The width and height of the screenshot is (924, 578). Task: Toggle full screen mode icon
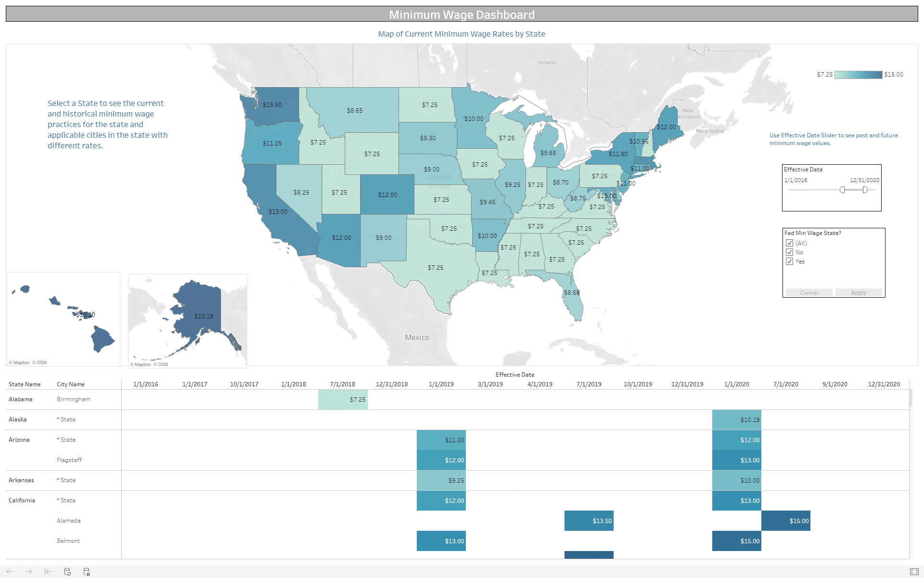[x=914, y=572]
